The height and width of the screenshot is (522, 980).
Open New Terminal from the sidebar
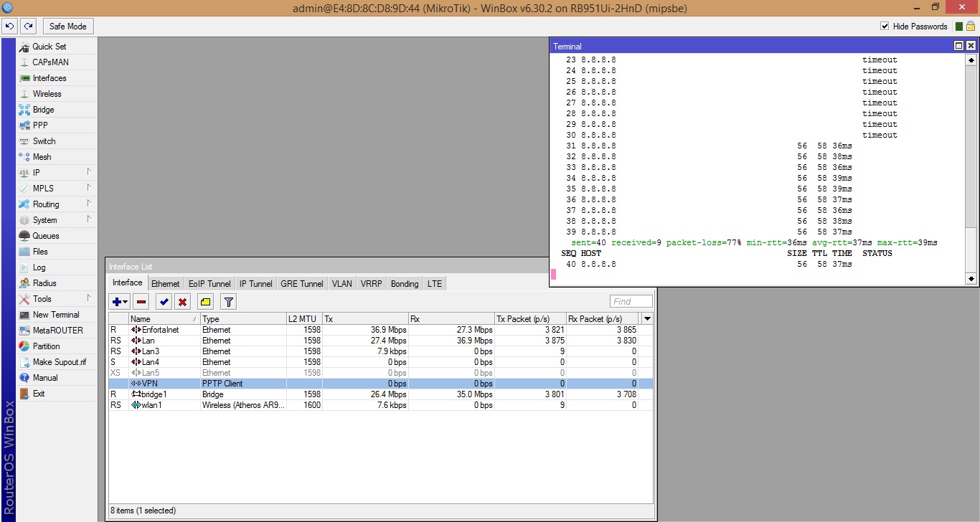click(56, 315)
